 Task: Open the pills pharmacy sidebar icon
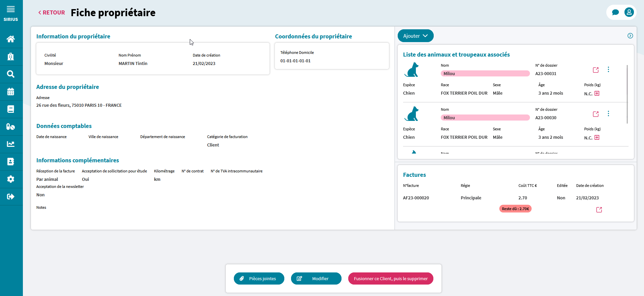(x=11, y=127)
